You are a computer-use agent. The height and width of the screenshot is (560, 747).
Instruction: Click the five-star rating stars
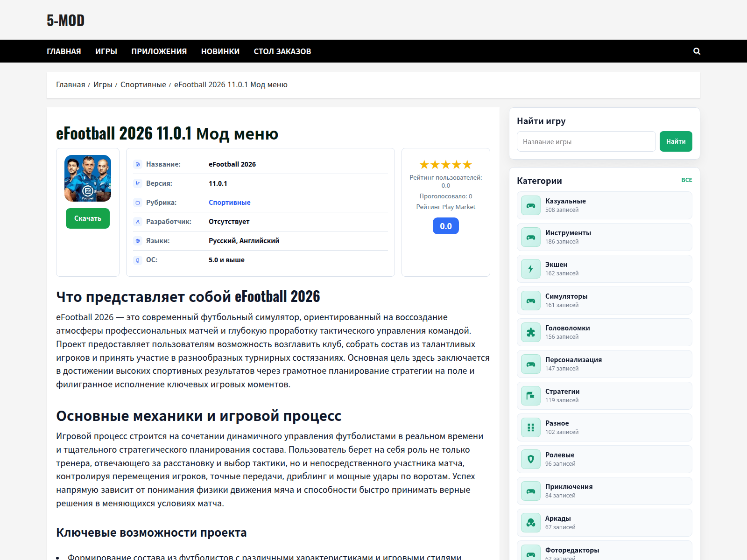[446, 165]
